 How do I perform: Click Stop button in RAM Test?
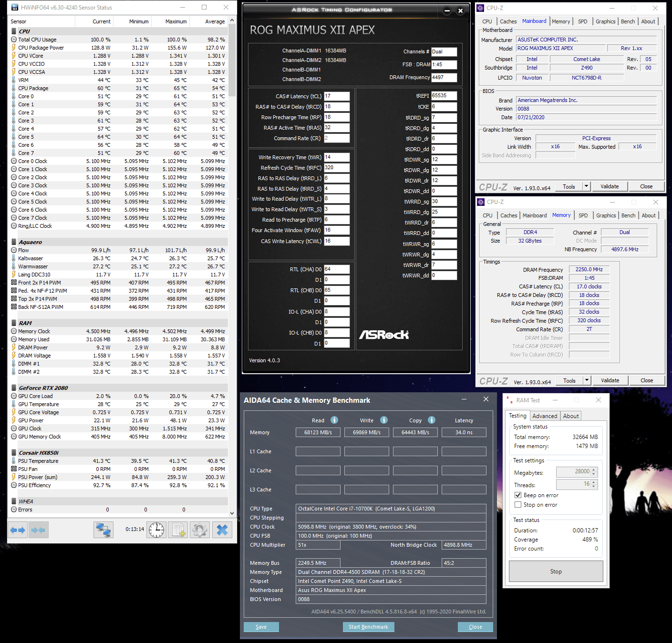click(x=556, y=572)
